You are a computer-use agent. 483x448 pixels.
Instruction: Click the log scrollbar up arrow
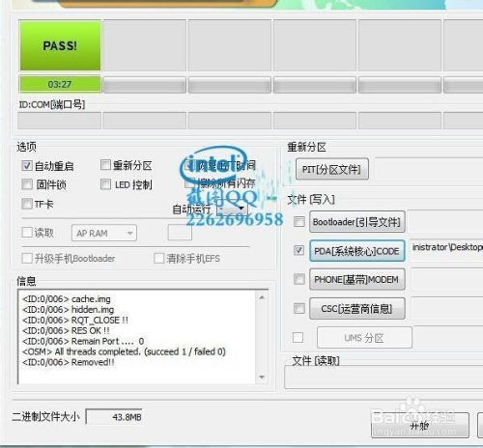click(262, 297)
